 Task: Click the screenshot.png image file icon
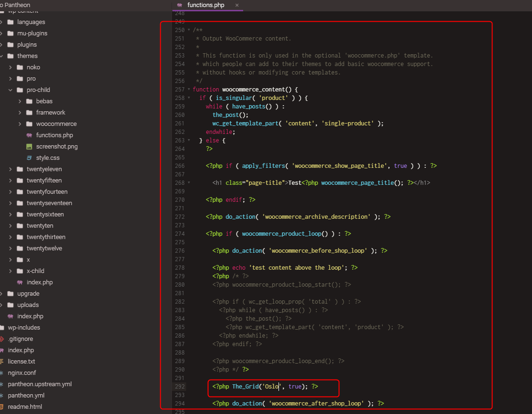click(x=29, y=146)
